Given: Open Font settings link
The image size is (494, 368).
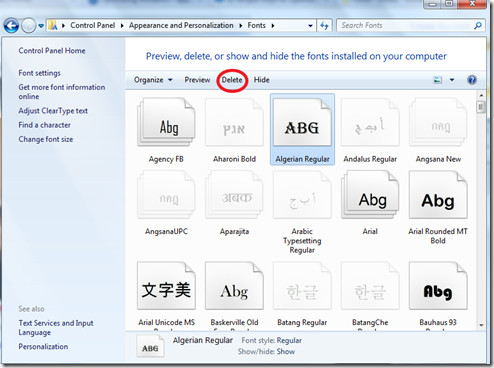Looking at the screenshot, I should click(39, 73).
